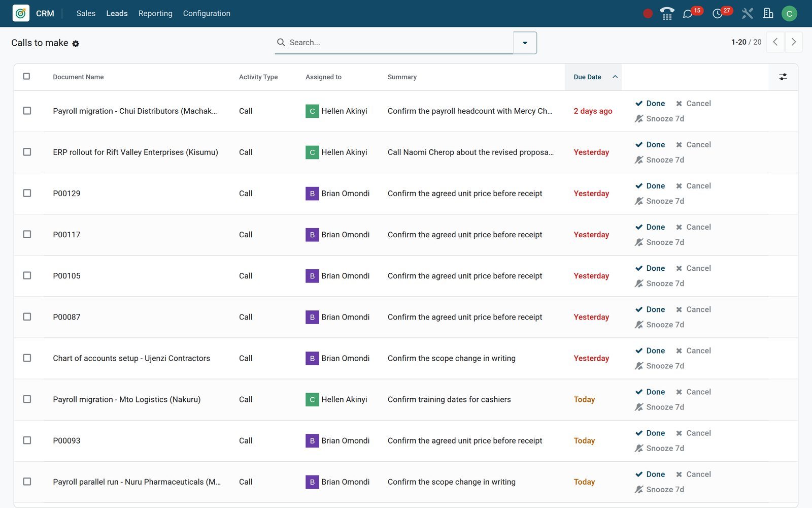Open the Leads menu

pyautogui.click(x=117, y=14)
